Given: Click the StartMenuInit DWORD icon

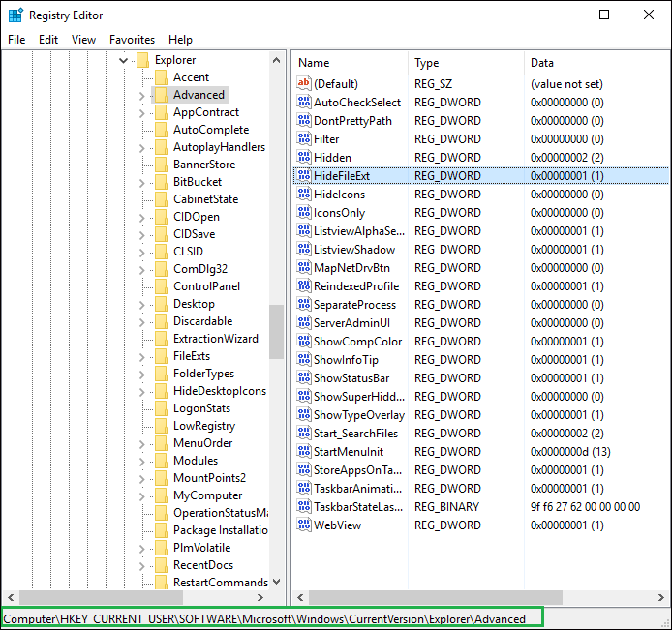Looking at the screenshot, I should (304, 451).
